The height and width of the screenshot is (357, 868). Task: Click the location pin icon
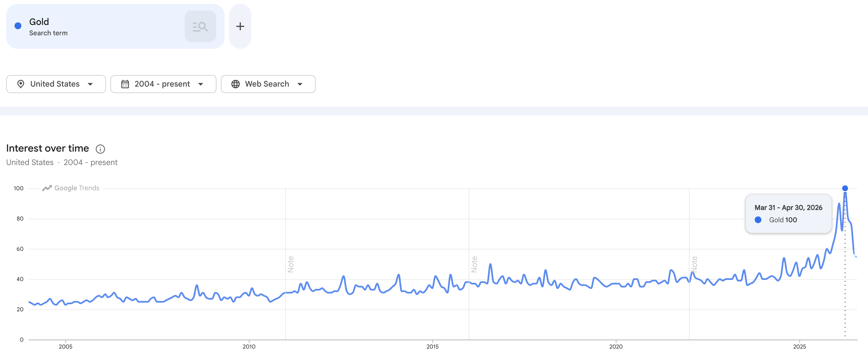point(20,84)
